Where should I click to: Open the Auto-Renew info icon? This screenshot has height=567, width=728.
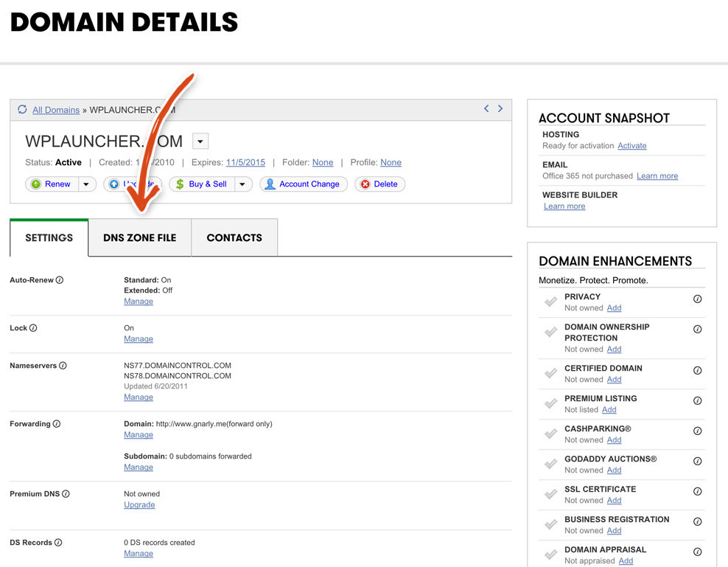(60, 279)
